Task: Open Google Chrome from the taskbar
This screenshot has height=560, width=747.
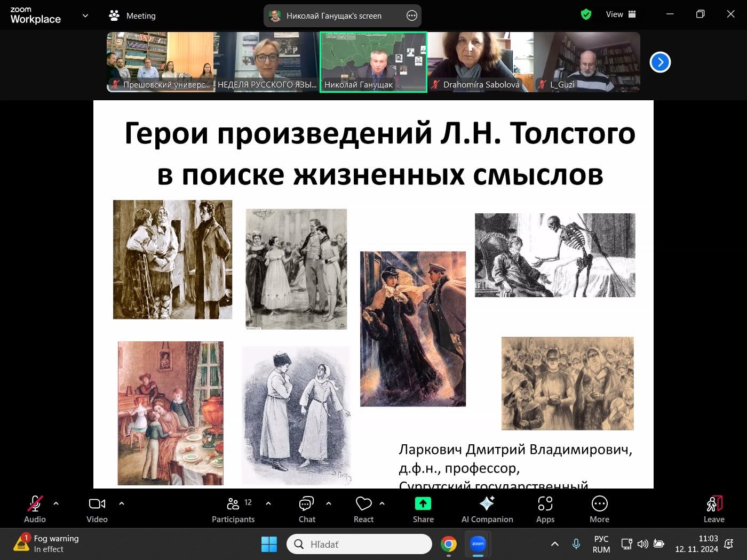Action: click(449, 544)
